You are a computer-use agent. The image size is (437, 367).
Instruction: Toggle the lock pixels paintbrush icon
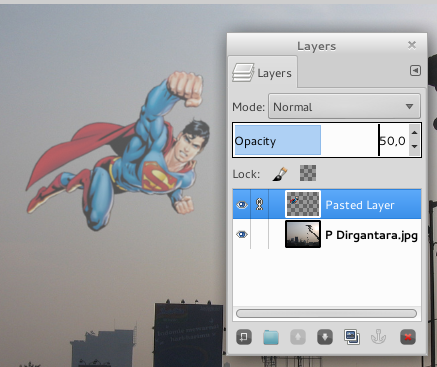pos(280,174)
